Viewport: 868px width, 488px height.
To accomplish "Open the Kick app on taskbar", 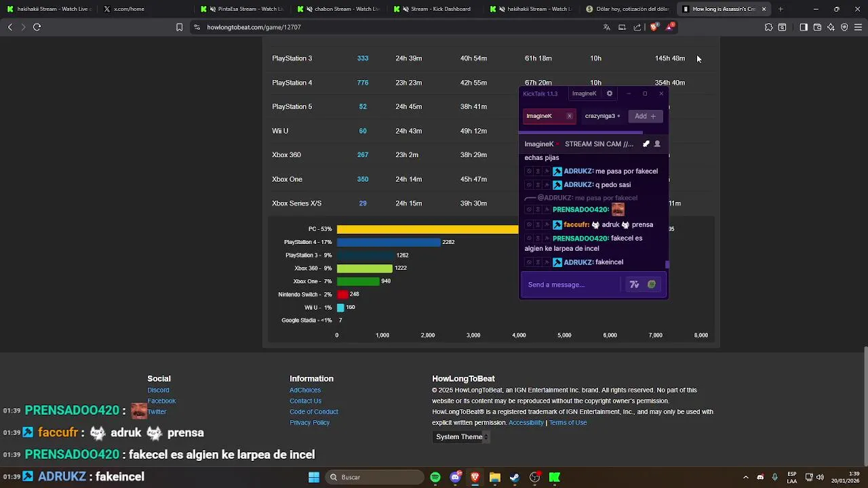I will click(x=555, y=477).
